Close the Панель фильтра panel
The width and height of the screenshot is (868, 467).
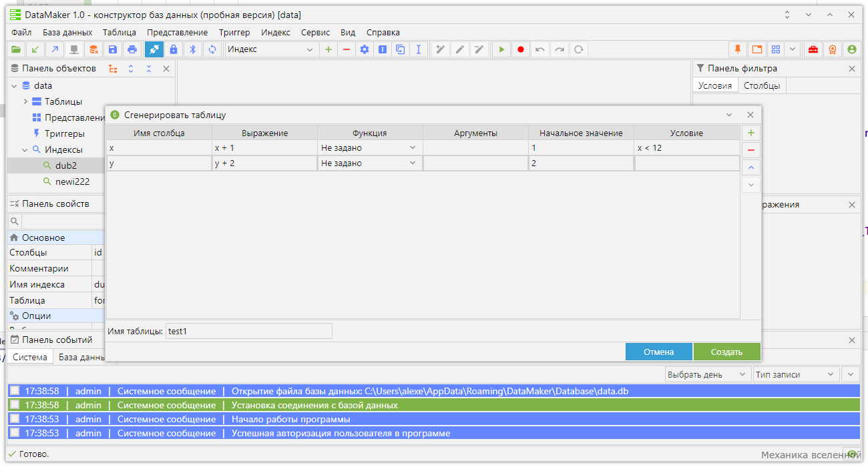click(x=852, y=69)
